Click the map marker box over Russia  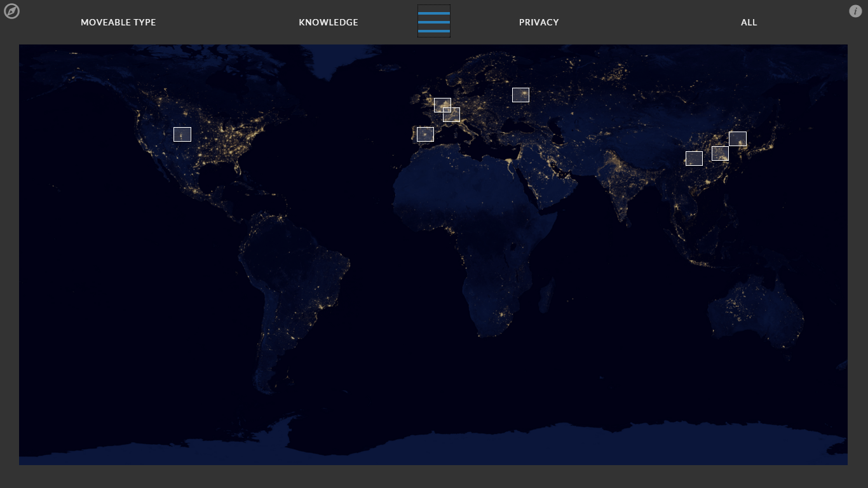click(520, 95)
